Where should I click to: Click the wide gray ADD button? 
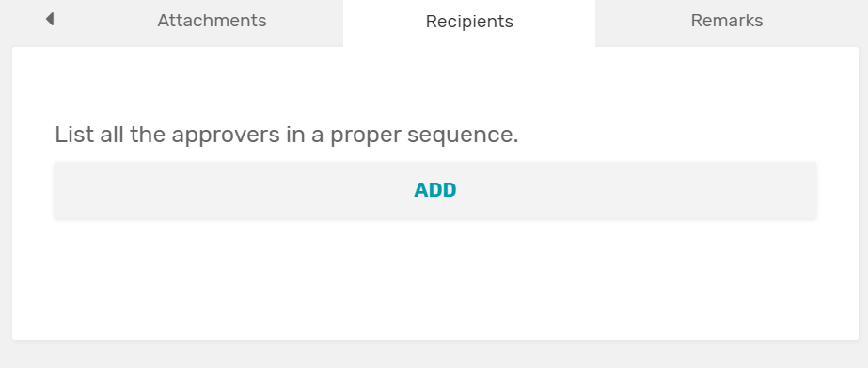tap(435, 190)
